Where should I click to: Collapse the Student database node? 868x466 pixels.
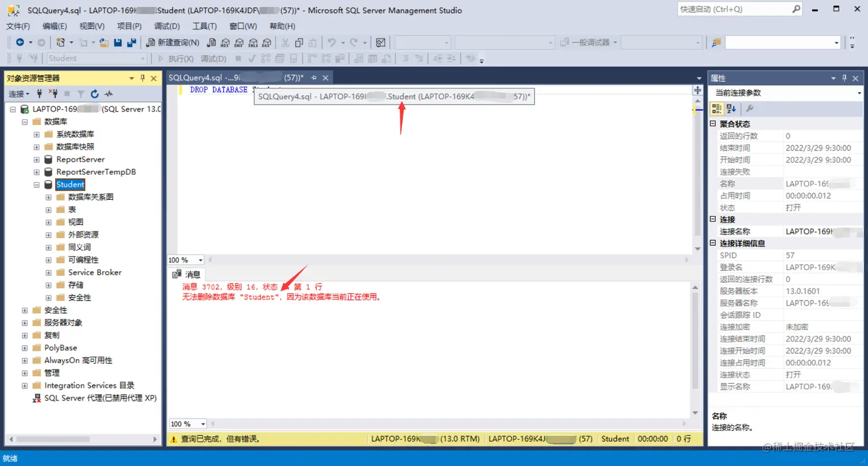[x=37, y=184]
